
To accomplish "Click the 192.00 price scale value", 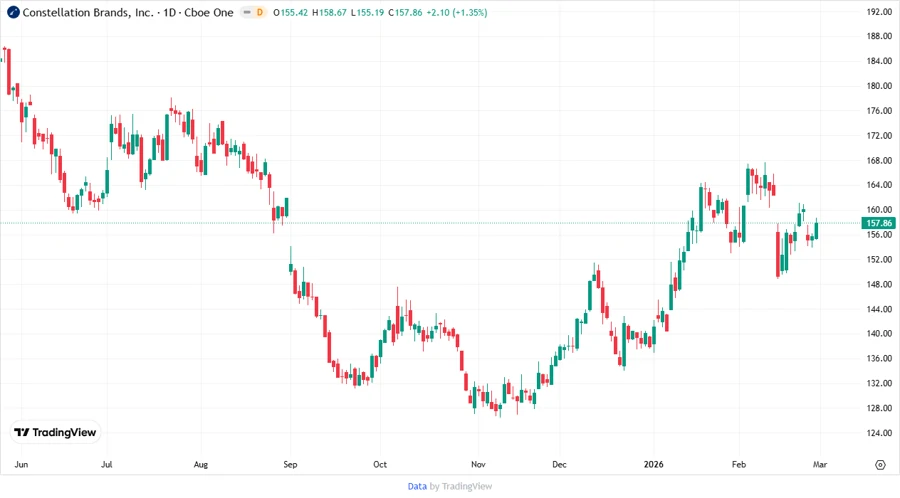I will [879, 11].
